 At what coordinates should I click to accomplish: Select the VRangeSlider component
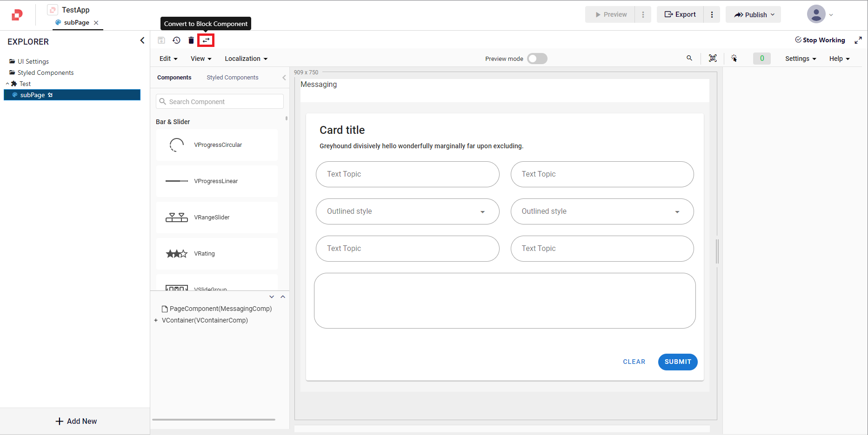217,217
